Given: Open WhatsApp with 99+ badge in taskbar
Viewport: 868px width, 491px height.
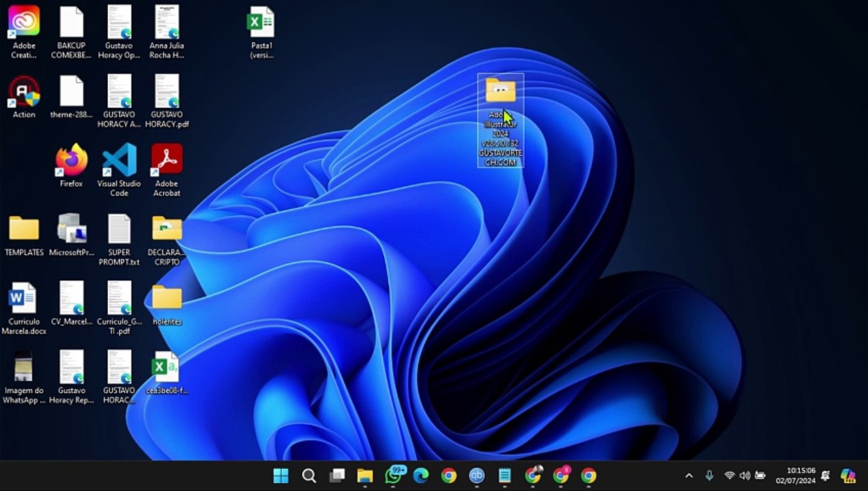Looking at the screenshot, I should tap(394, 475).
